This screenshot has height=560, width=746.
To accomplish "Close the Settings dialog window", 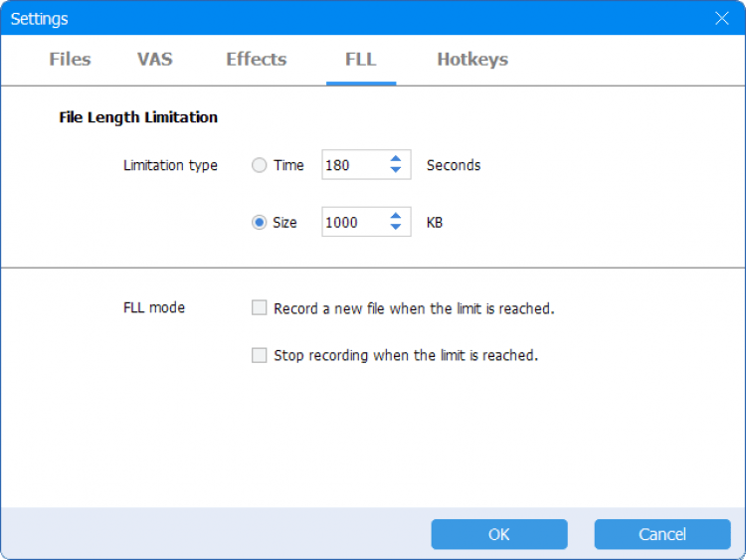I will [x=722, y=18].
